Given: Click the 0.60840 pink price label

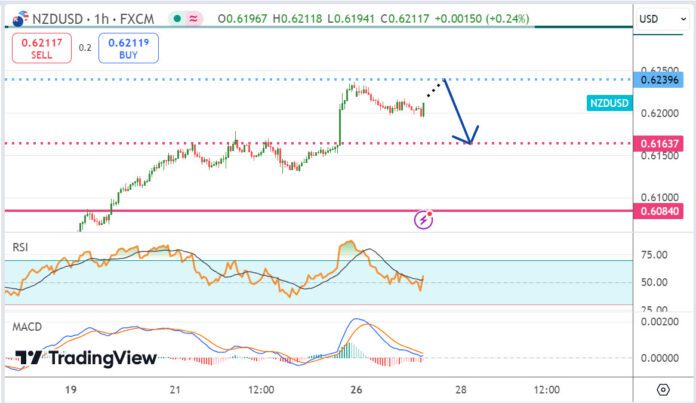Looking at the screenshot, I should point(665,211).
